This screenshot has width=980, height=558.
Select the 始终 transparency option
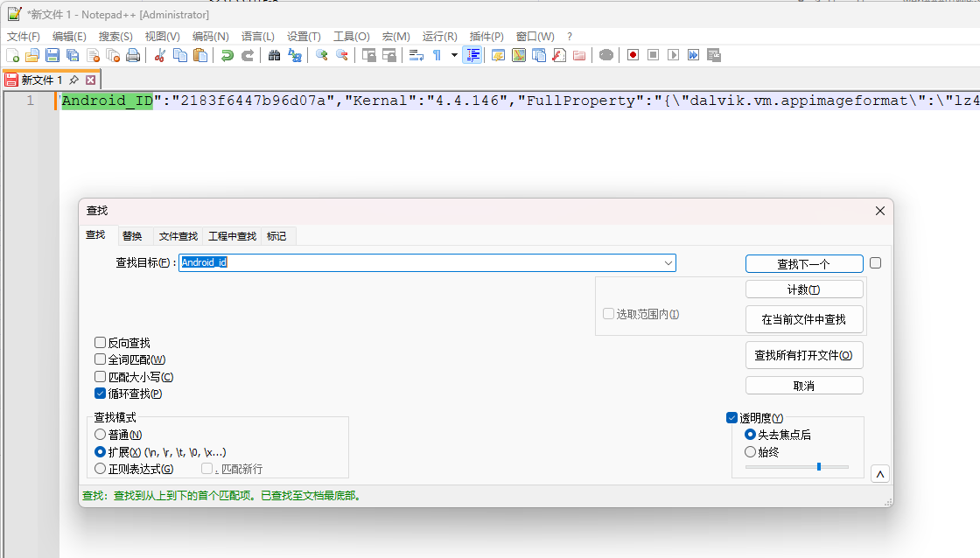pos(750,451)
